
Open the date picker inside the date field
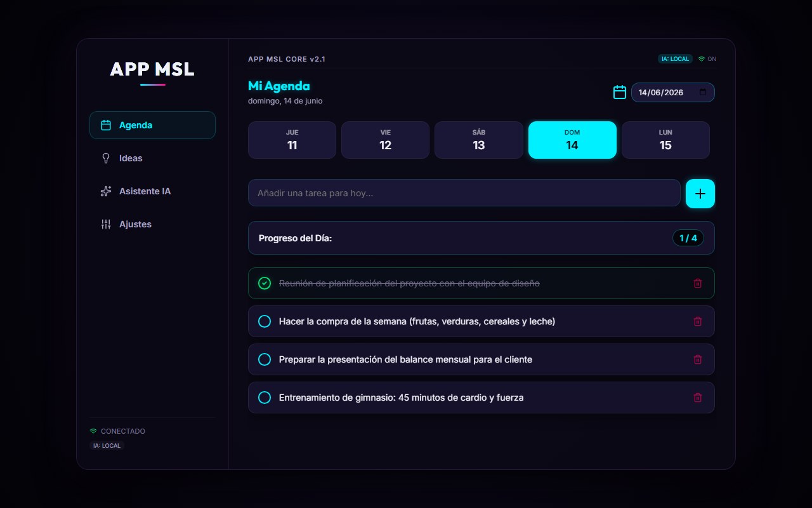click(703, 92)
